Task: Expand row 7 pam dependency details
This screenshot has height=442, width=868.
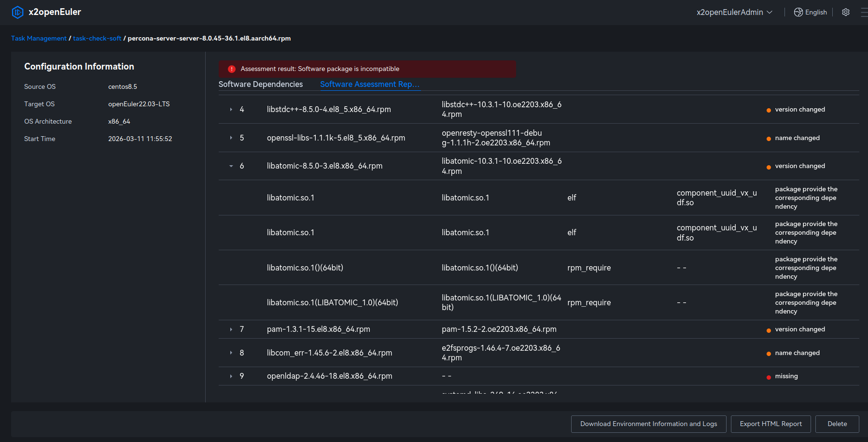Action: coord(231,329)
